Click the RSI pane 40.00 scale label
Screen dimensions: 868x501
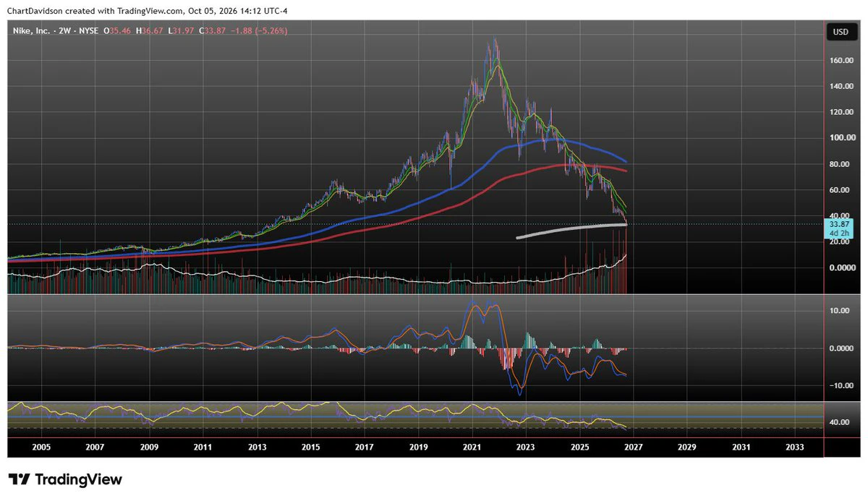coord(838,422)
